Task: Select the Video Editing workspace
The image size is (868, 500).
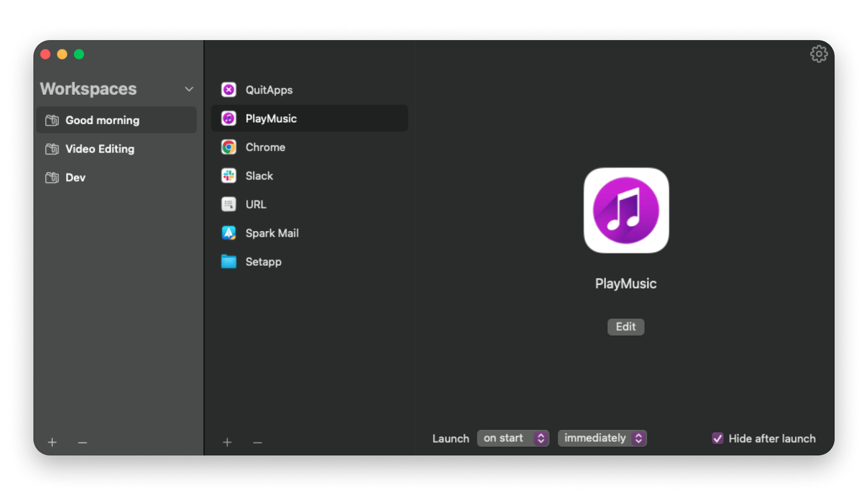Action: (116, 149)
